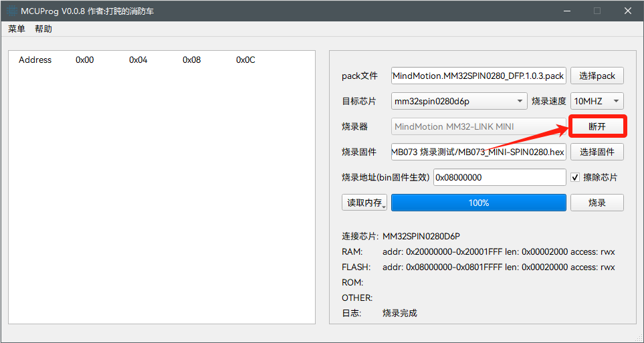Open the 帮助 menu
Screen dimensions: 644x343
[x=43, y=29]
